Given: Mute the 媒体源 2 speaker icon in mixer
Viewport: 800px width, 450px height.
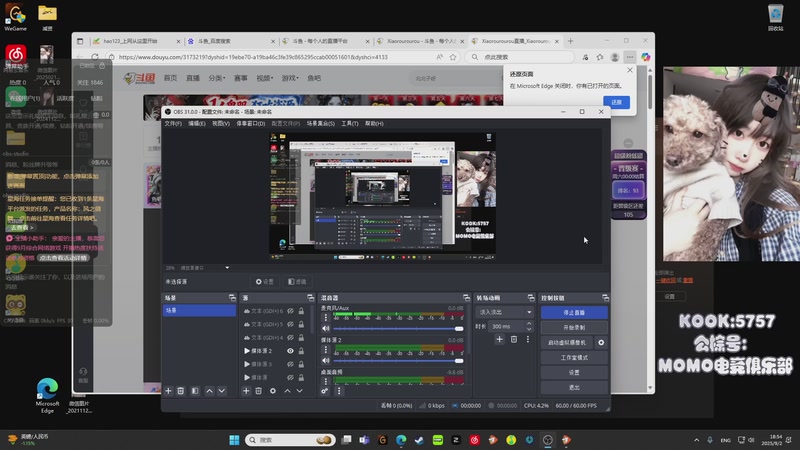Looking at the screenshot, I should point(326,361).
